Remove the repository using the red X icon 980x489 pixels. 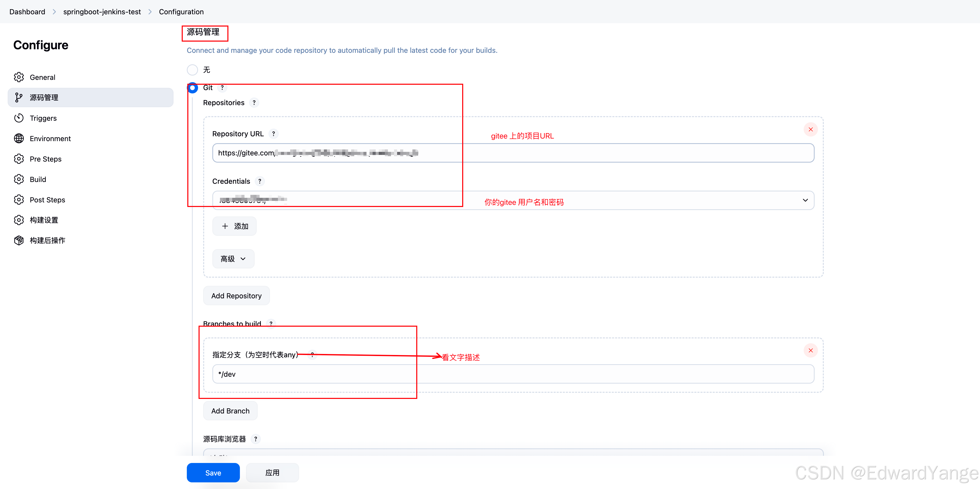[810, 129]
